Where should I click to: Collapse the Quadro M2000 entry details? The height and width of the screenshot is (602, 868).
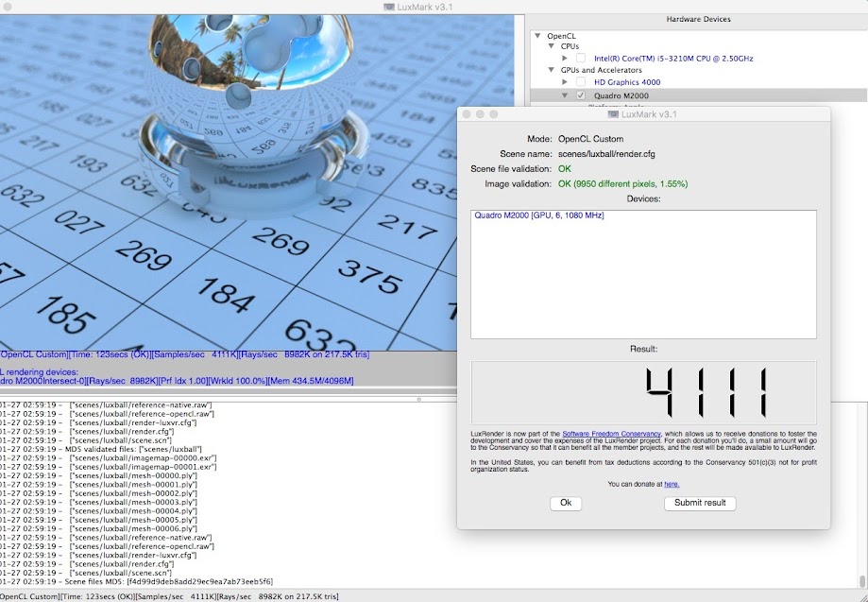(565, 95)
